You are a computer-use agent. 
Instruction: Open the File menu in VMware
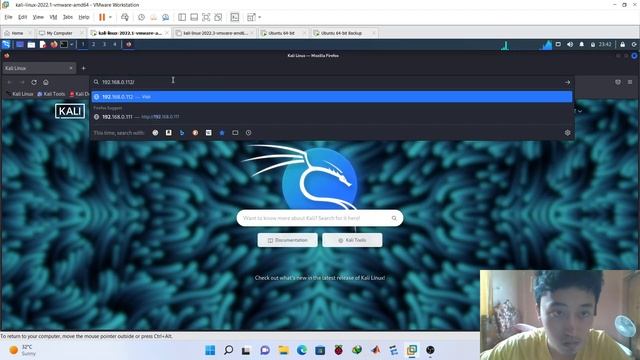click(9, 17)
